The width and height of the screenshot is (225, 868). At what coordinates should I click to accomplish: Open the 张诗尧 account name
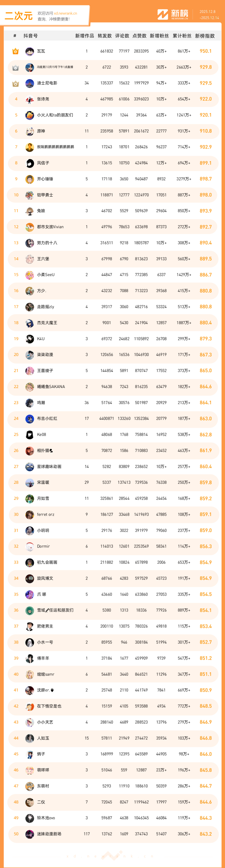(43, 99)
